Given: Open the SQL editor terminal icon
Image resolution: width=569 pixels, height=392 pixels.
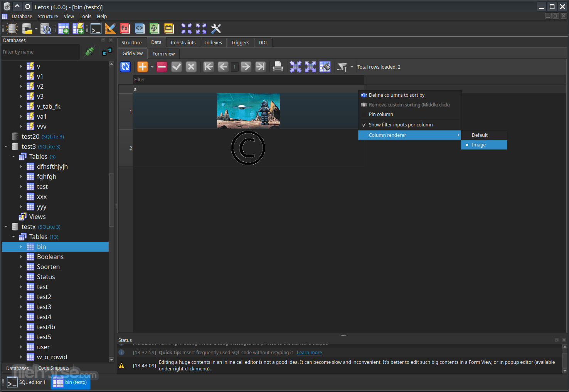Looking at the screenshot, I should click(x=96, y=29).
